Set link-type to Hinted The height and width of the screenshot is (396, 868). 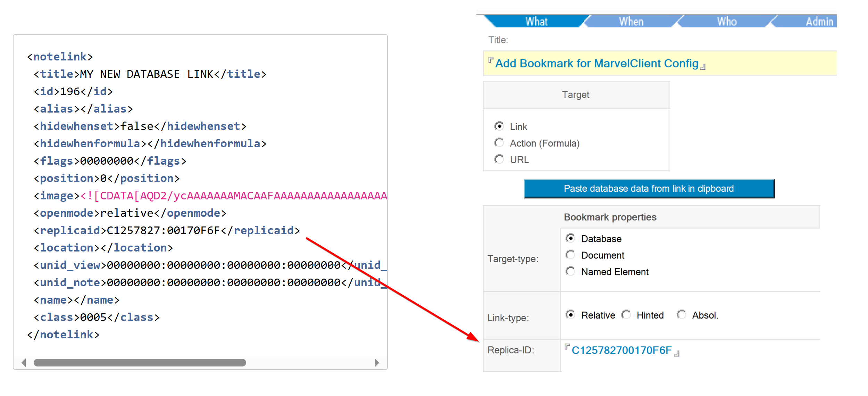[x=626, y=314]
